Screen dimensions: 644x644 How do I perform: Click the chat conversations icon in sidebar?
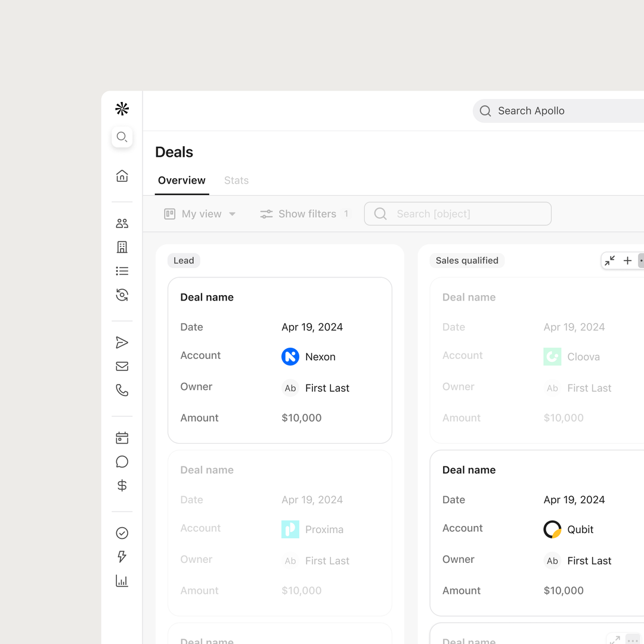122,462
